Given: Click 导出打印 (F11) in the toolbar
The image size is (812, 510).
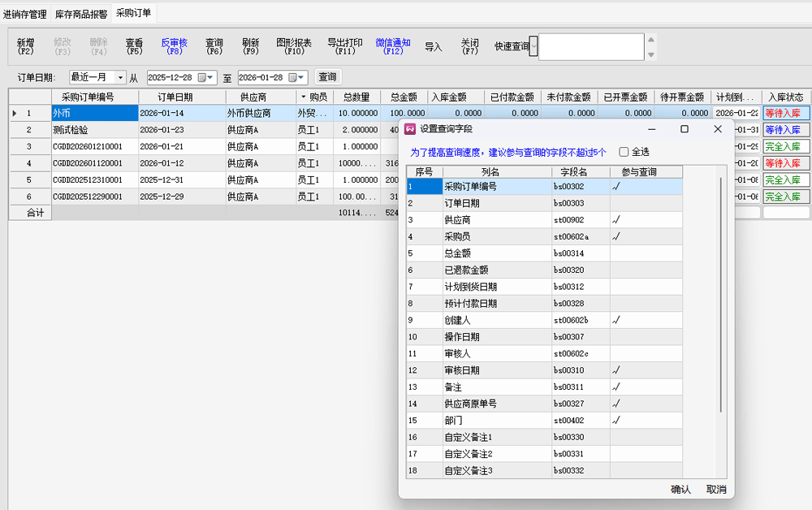Looking at the screenshot, I should pyautogui.click(x=344, y=46).
